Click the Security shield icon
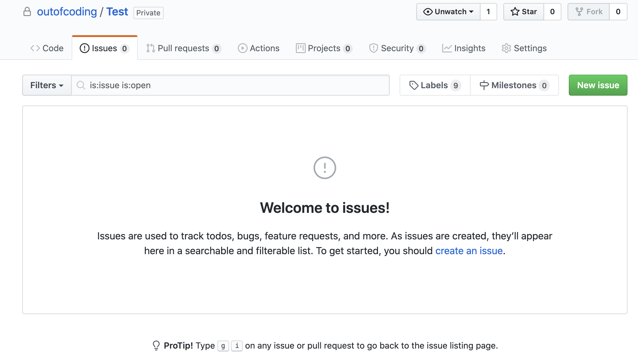638x364 pixels. pos(373,48)
